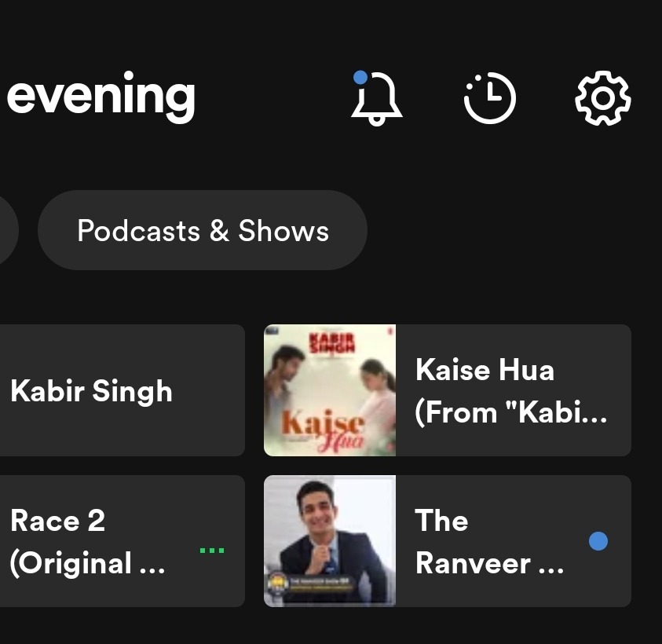Tap the blue notification dot on the bell

(x=360, y=77)
